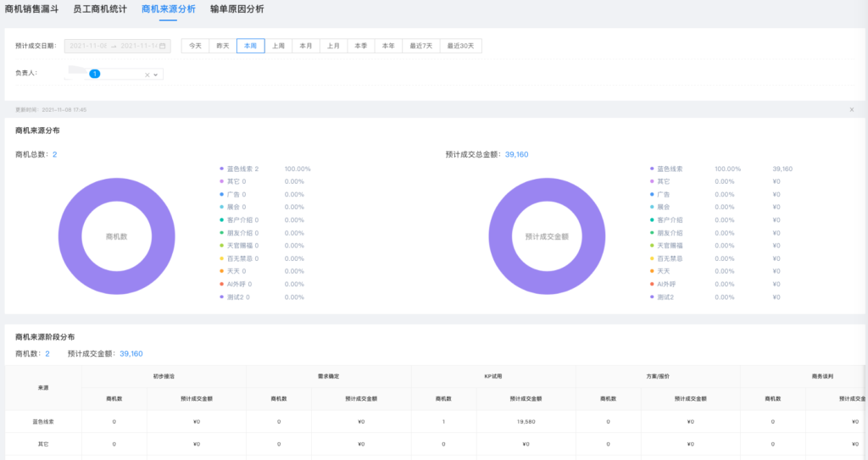Clear the 负责人 selection with the X icon
Image resolution: width=868 pixels, height=460 pixels.
[147, 75]
